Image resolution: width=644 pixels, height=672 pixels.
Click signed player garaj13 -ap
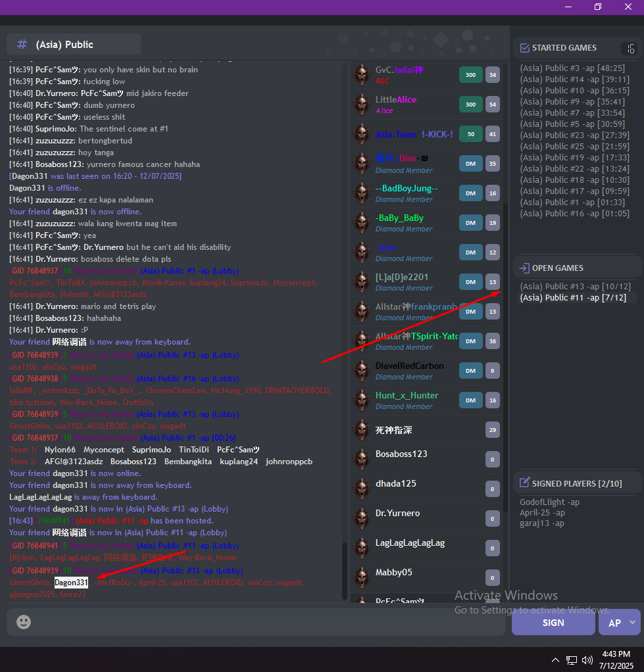point(541,523)
